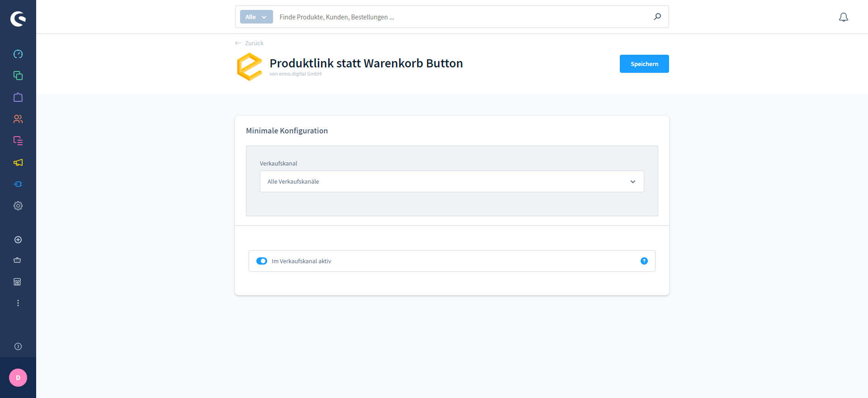Click the help question mark icon
This screenshot has width=868, height=398.
pyautogui.click(x=644, y=261)
